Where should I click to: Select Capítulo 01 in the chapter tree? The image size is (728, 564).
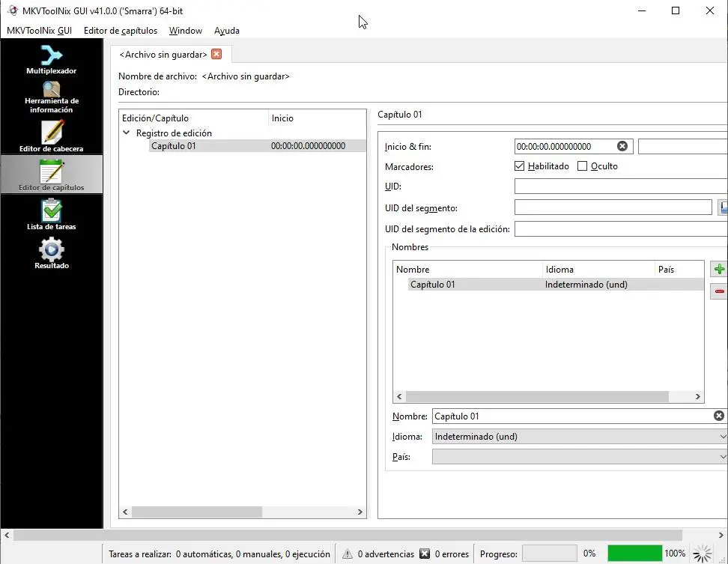pos(173,146)
